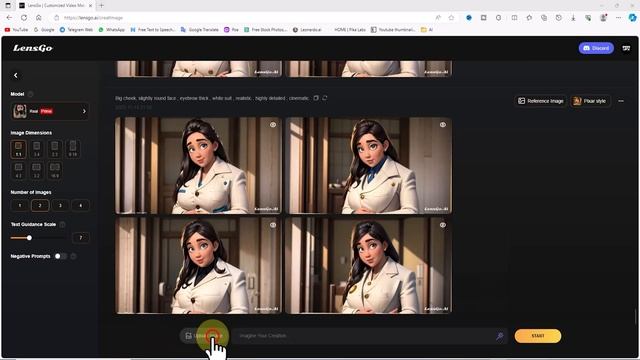Click the Model info help icon
The width and height of the screenshot is (640, 360).
pos(31,94)
